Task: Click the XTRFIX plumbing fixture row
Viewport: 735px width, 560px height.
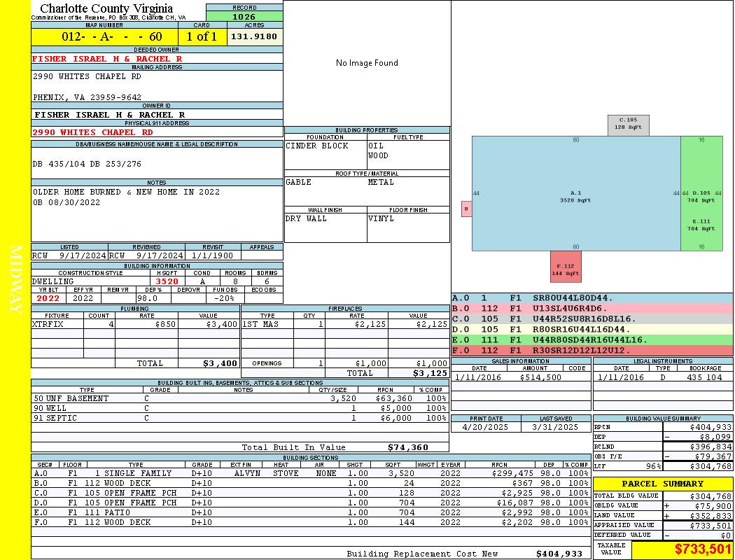Action: [x=135, y=324]
